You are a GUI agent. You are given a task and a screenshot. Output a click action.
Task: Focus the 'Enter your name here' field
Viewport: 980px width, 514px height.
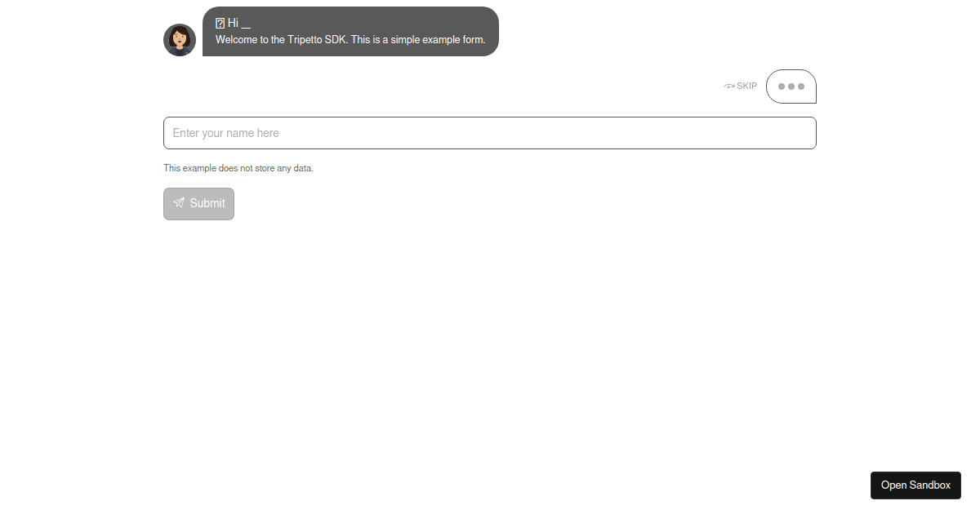[490, 133]
